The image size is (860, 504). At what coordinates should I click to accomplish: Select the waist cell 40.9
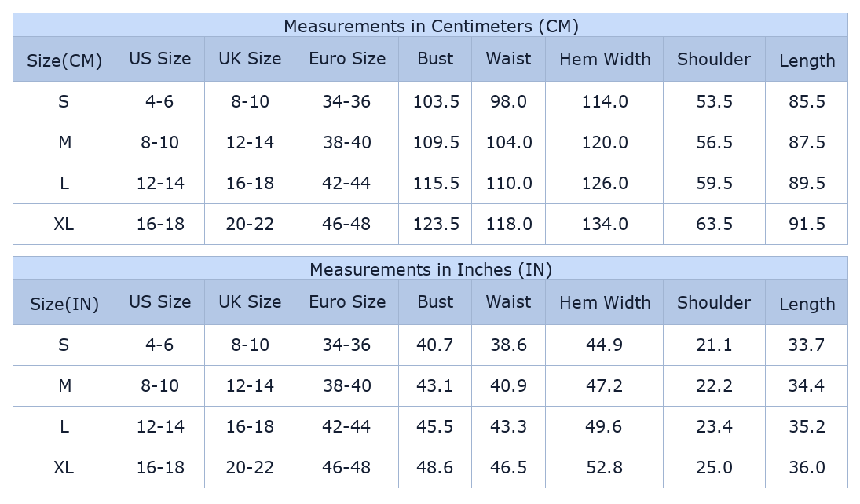[509, 385]
